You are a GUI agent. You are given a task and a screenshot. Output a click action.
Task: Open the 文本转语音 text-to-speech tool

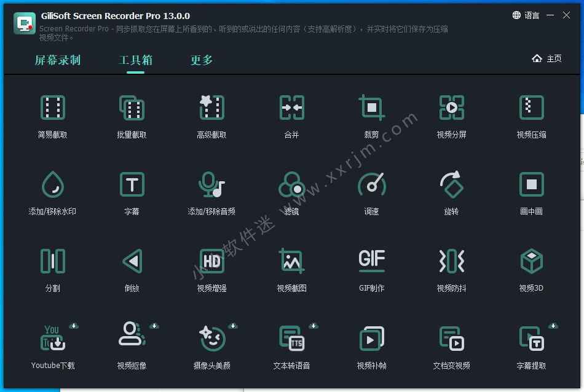pyautogui.click(x=291, y=348)
